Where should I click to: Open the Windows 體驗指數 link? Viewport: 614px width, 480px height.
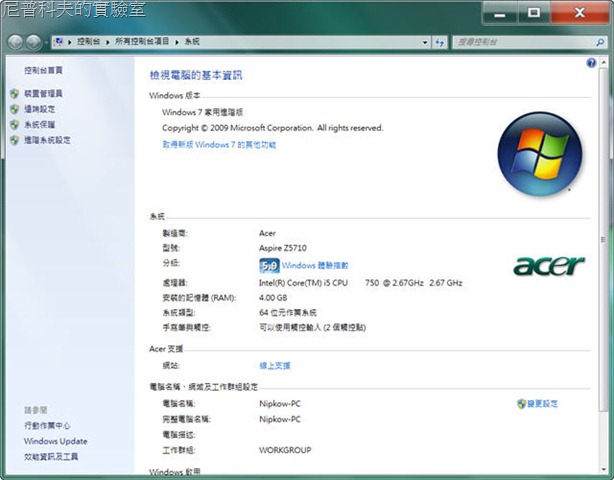pyautogui.click(x=315, y=265)
